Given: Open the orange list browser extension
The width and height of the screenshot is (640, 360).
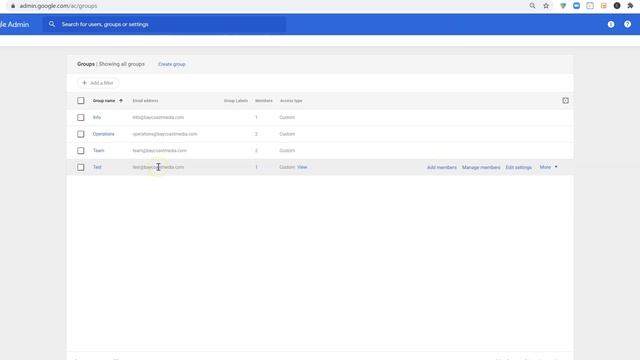Looking at the screenshot, I should (603, 6).
